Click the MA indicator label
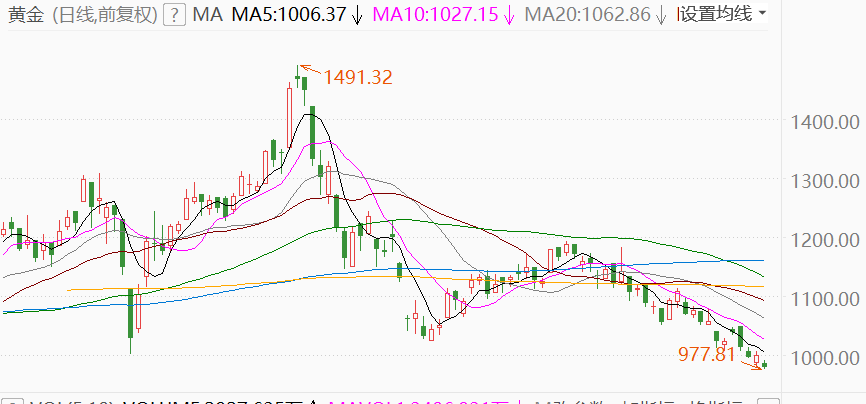The width and height of the screenshot is (866, 404). click(x=208, y=15)
